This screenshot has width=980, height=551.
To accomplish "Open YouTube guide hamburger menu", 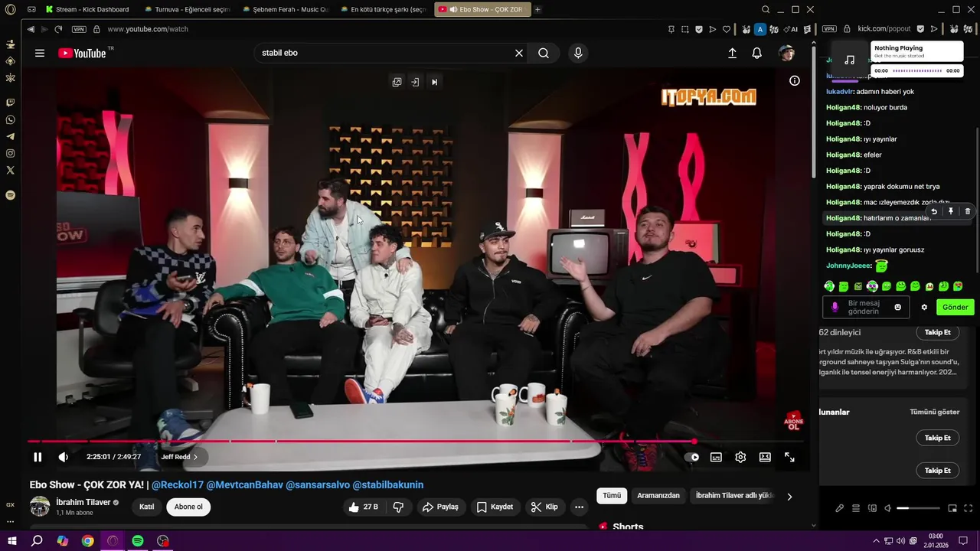I will 40,53.
